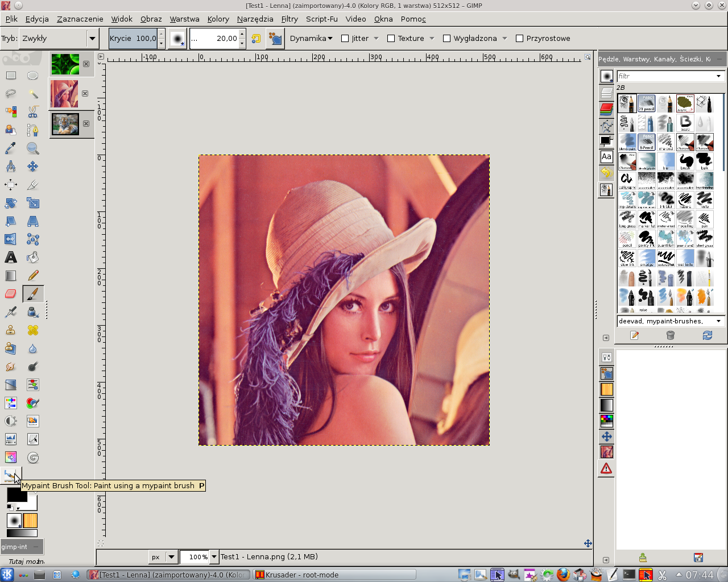Screen dimensions: 728x582
Task: Open the Kolory menu
Action: 218,19
